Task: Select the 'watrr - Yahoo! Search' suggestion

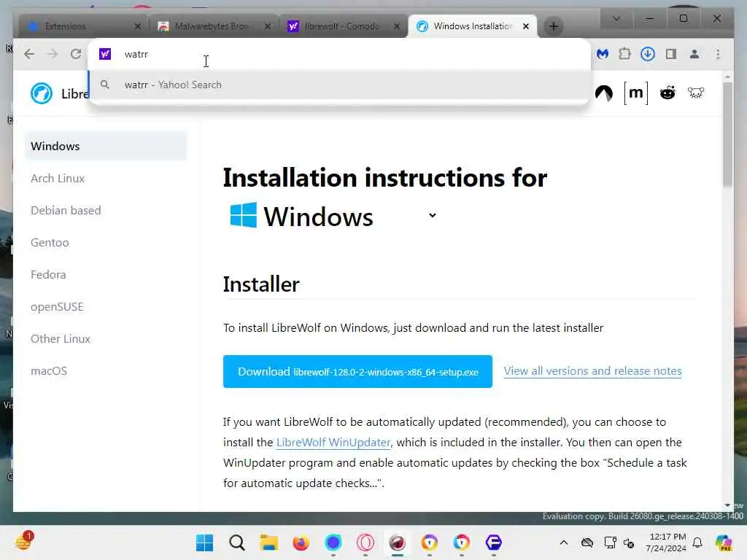Action: (x=340, y=85)
